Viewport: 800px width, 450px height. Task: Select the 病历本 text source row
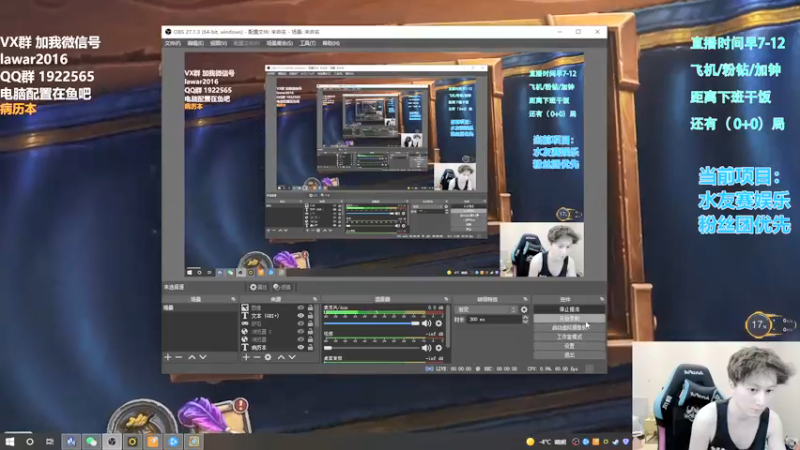click(x=278, y=347)
